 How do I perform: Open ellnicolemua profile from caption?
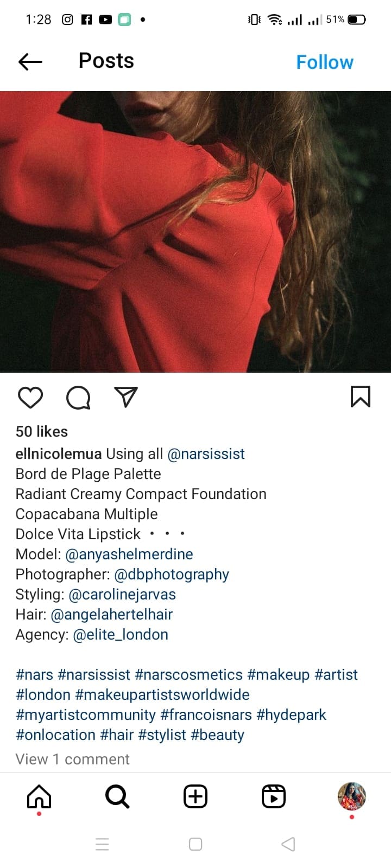(58, 454)
